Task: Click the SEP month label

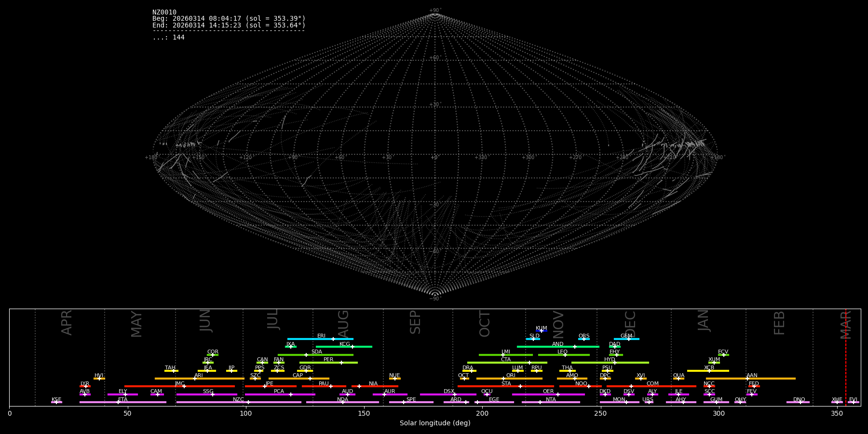Action: [415, 322]
